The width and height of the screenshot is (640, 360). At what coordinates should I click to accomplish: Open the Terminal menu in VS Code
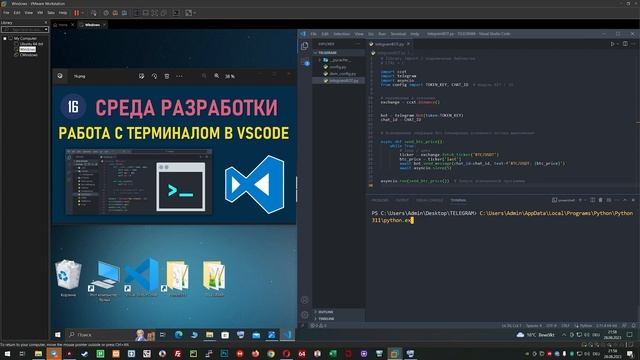[398, 34]
